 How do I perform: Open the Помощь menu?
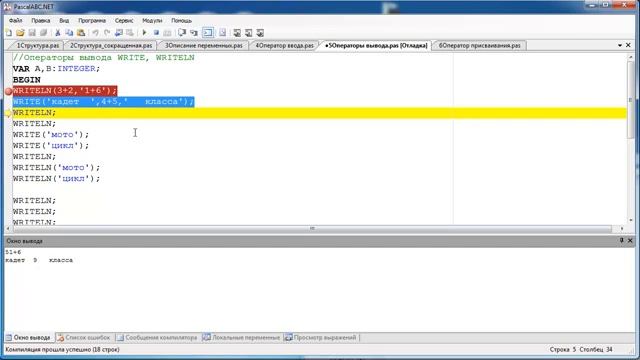[x=181, y=20]
